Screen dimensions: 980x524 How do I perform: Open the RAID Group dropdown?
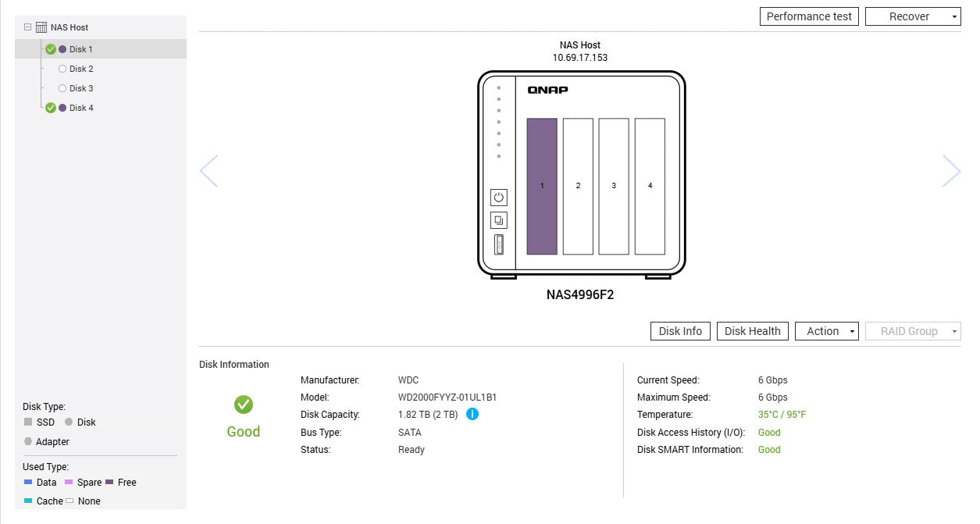click(913, 331)
